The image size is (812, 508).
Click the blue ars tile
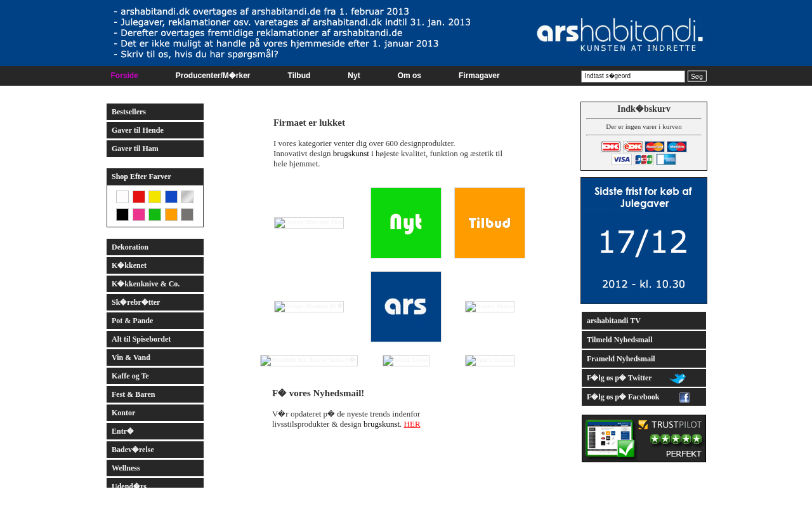(x=406, y=307)
